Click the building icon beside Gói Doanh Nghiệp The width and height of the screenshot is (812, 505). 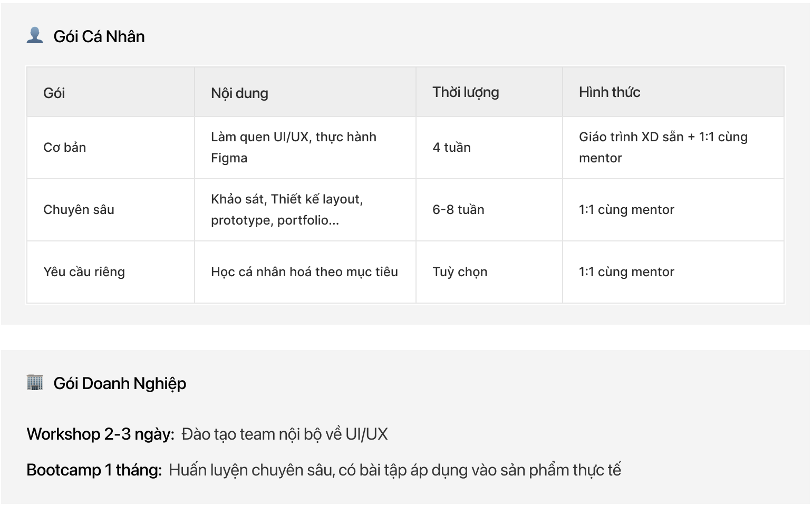(35, 382)
